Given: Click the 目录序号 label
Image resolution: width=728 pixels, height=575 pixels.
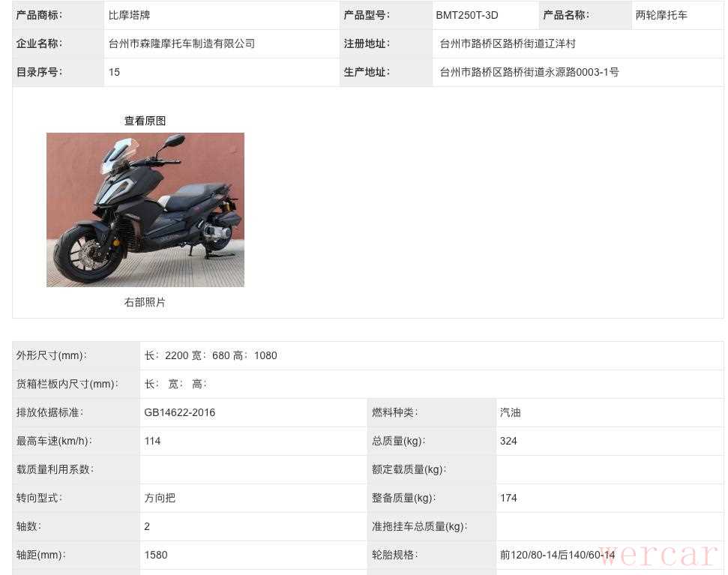Looking at the screenshot, I should point(40,72).
